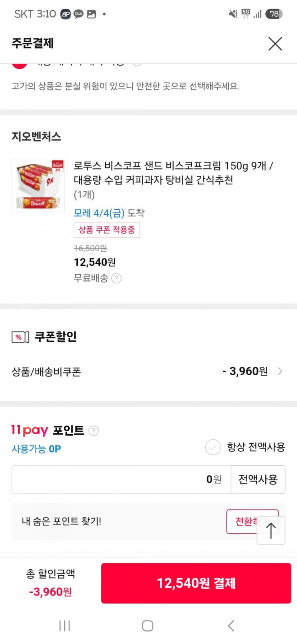Viewport: 297px width, 644px height.
Task: Tap the scroll-to-top arrow button
Action: (271, 530)
